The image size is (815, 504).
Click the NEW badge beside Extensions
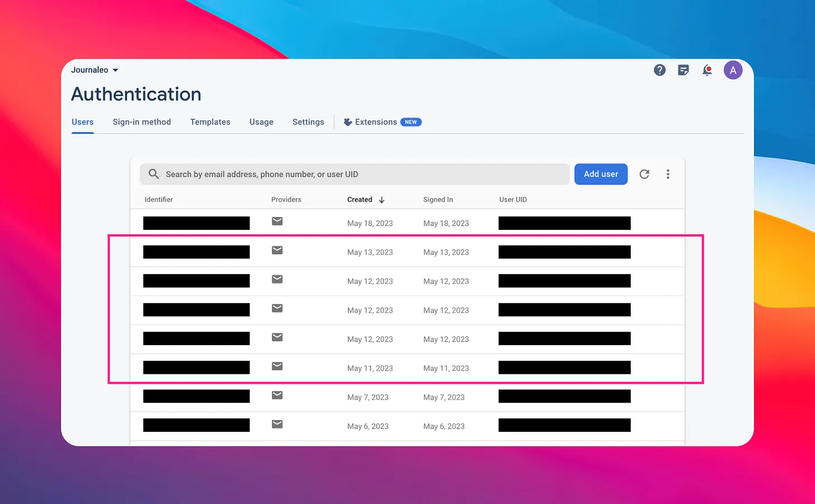(411, 122)
